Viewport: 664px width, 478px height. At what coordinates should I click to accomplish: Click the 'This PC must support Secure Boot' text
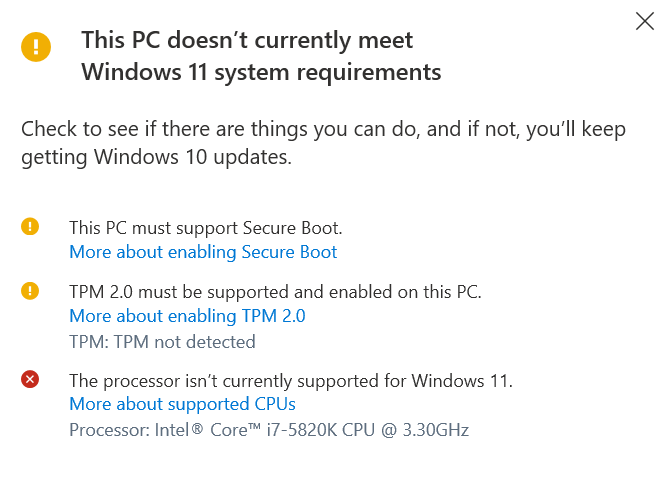pos(206,228)
